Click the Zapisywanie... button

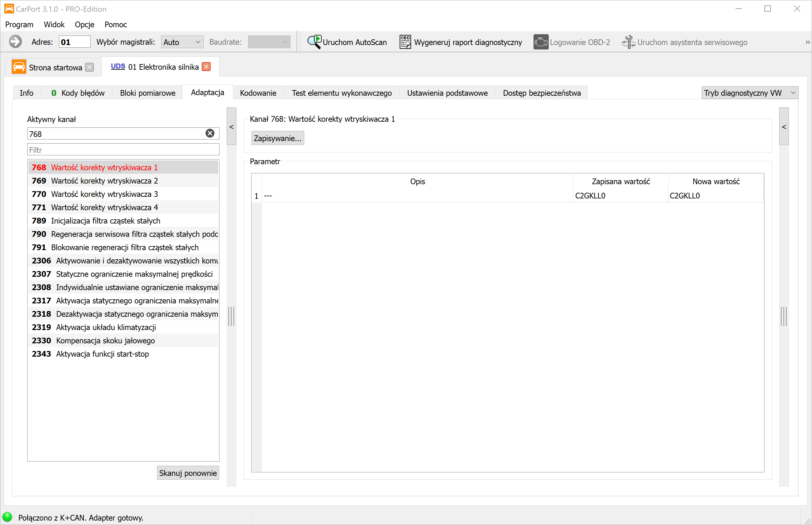278,138
